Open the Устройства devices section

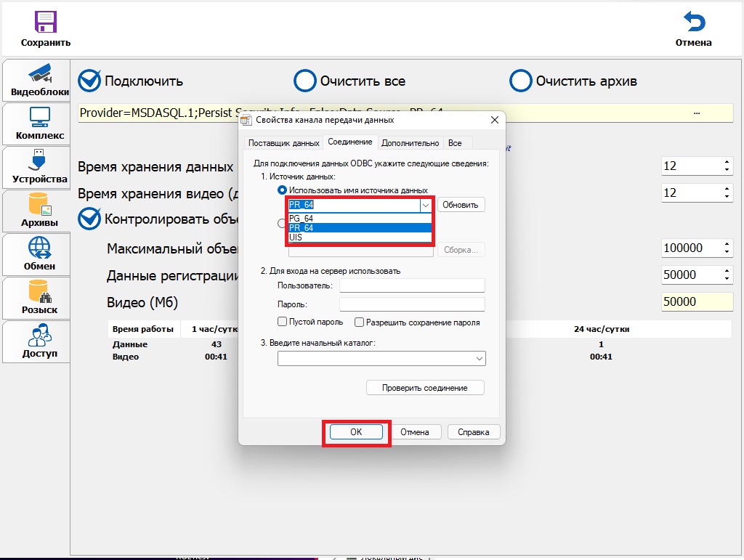pos(39,167)
